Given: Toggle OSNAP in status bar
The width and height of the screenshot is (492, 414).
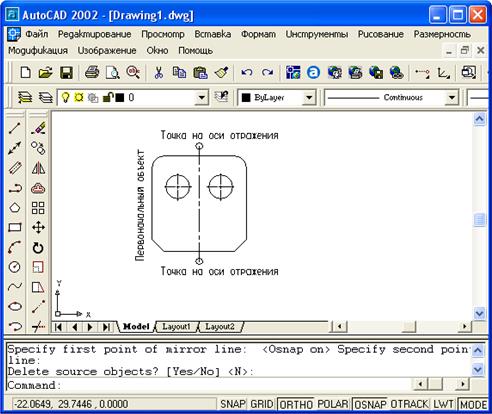Looking at the screenshot, I should (x=370, y=404).
